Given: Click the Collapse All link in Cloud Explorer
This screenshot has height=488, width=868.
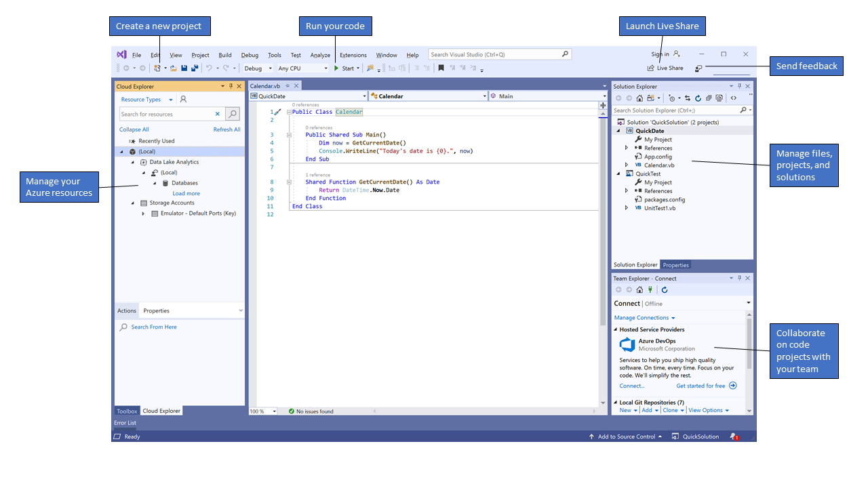Looking at the screenshot, I should pos(134,129).
